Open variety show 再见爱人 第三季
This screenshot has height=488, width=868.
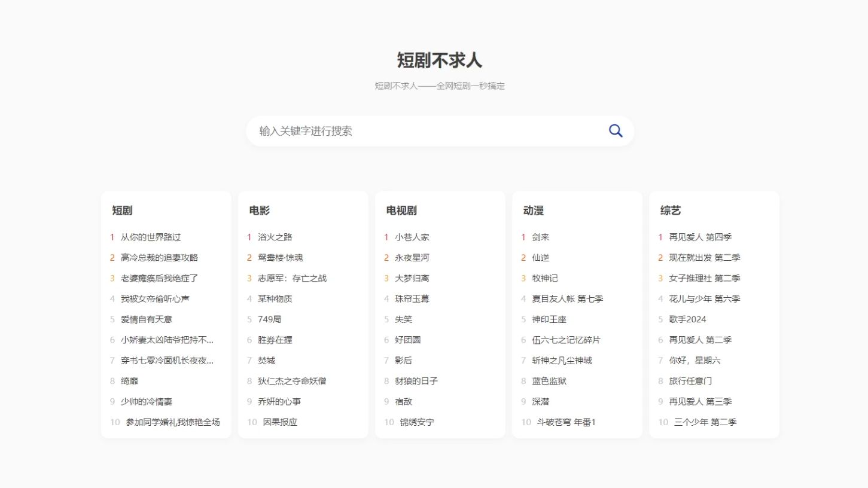click(701, 402)
